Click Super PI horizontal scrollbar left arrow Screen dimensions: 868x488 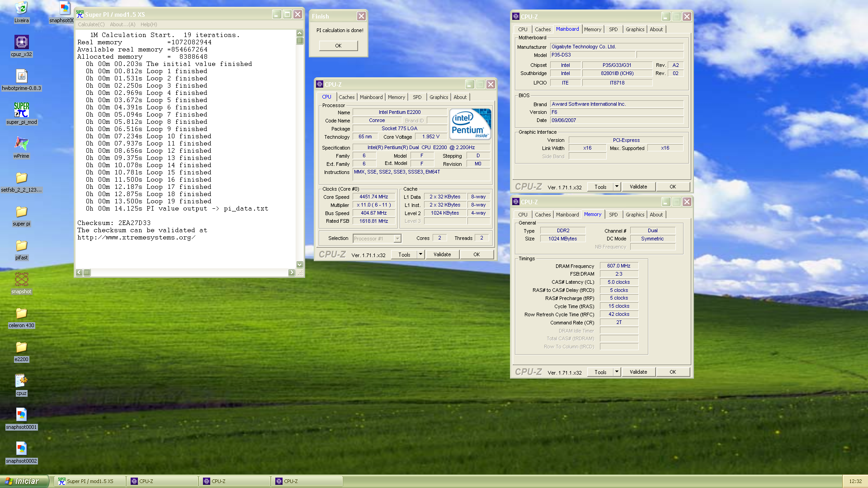pyautogui.click(x=79, y=272)
